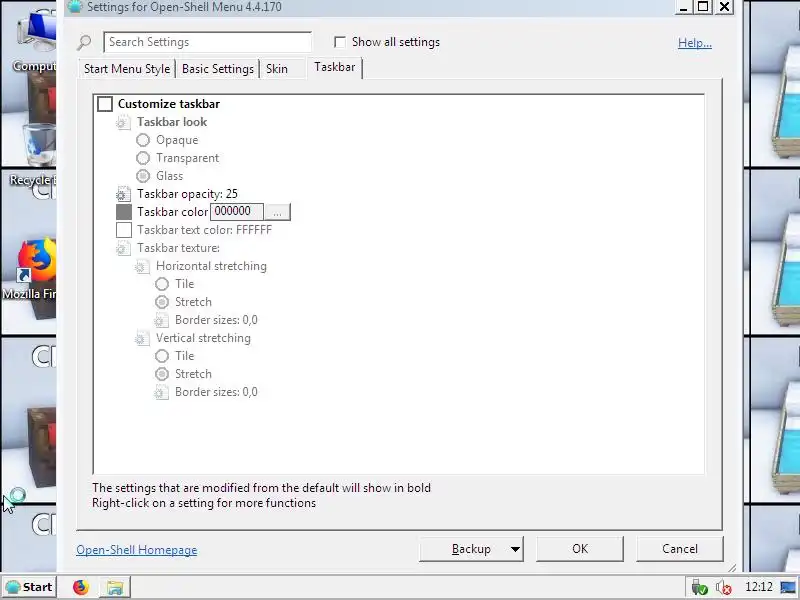Choose Stretch under Vertical stretching
The height and width of the screenshot is (600, 800).
(162, 374)
